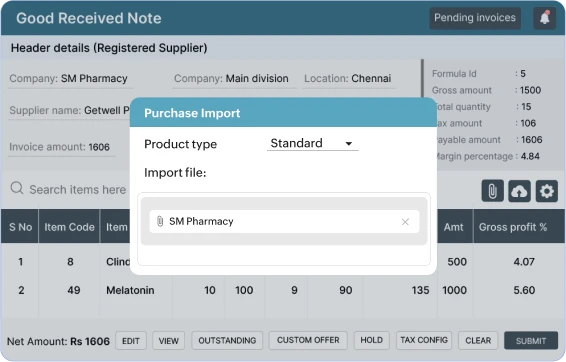The height and width of the screenshot is (362, 566).
Task: Click item code 49 cell
Action: (x=74, y=290)
